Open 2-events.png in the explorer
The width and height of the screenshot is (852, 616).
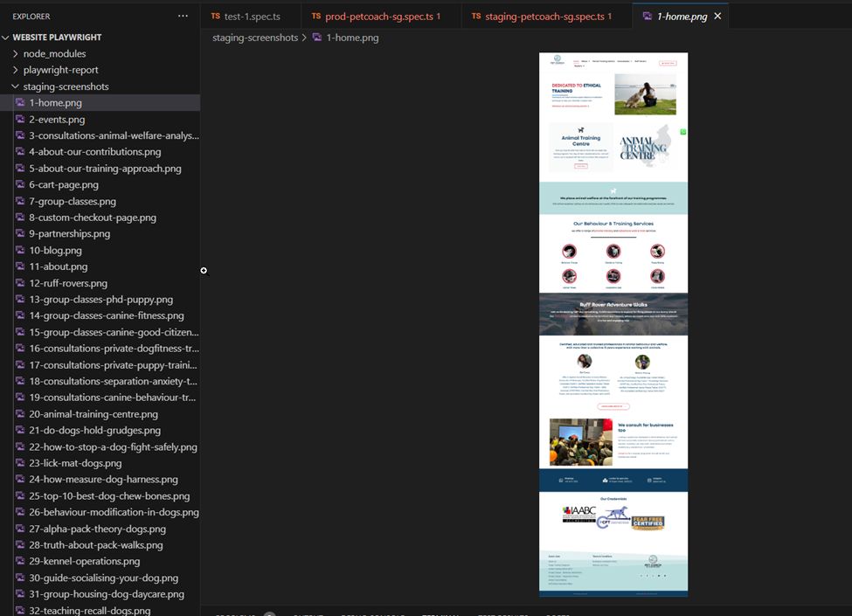point(100,119)
